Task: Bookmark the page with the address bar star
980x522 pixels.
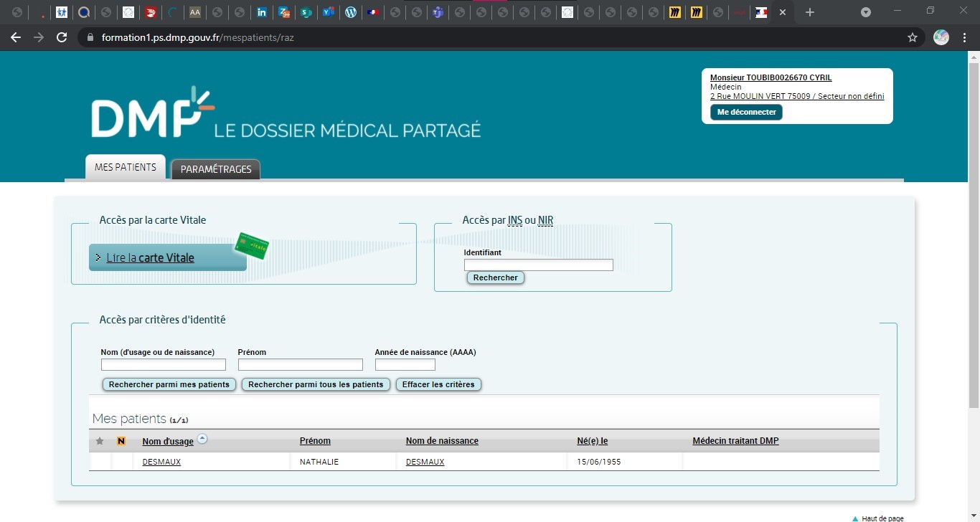Action: click(x=911, y=37)
